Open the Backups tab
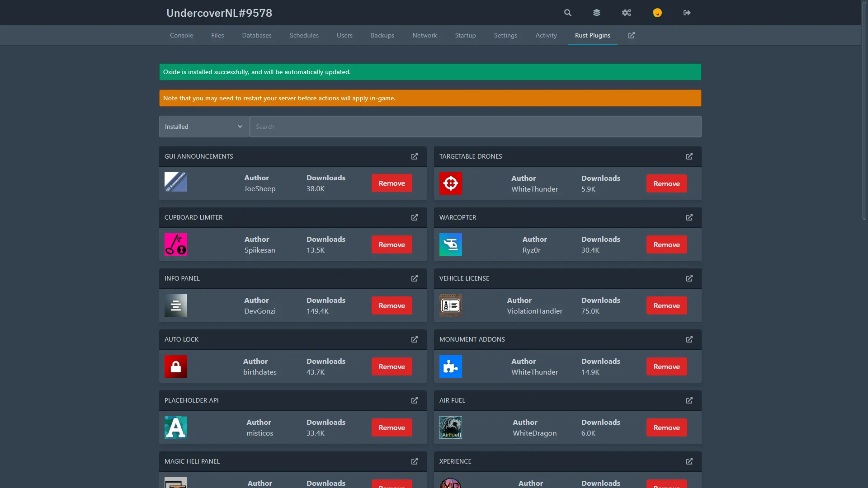 coord(382,35)
